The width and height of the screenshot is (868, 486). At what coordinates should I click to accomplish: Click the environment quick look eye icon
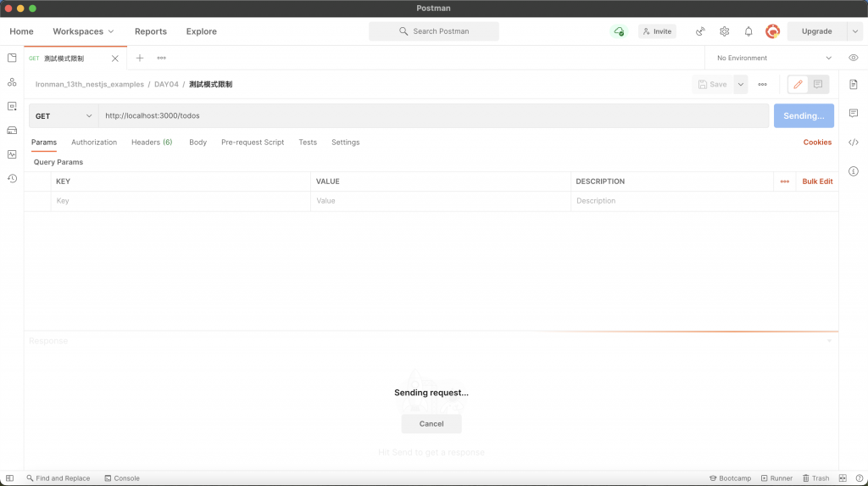click(x=853, y=59)
